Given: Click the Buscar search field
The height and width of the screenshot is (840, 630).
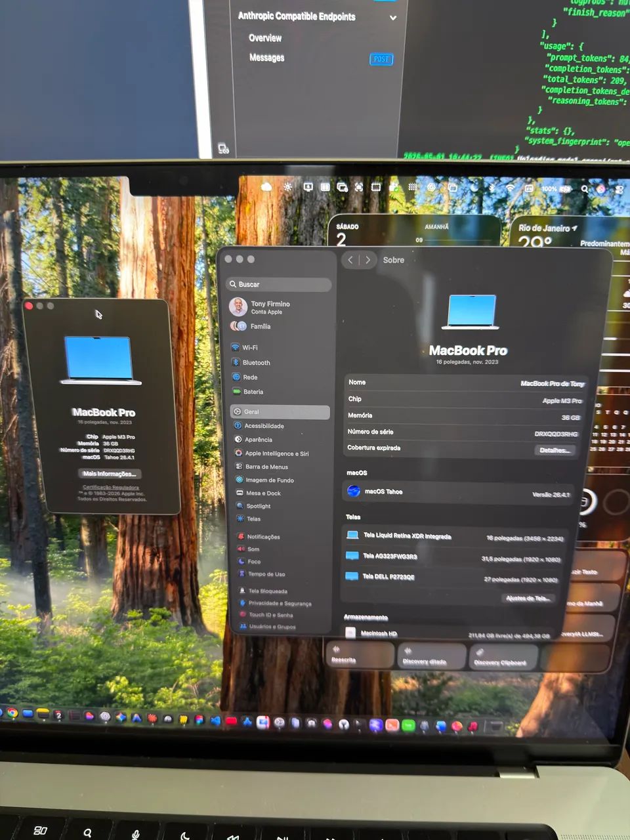Looking at the screenshot, I should coord(278,284).
